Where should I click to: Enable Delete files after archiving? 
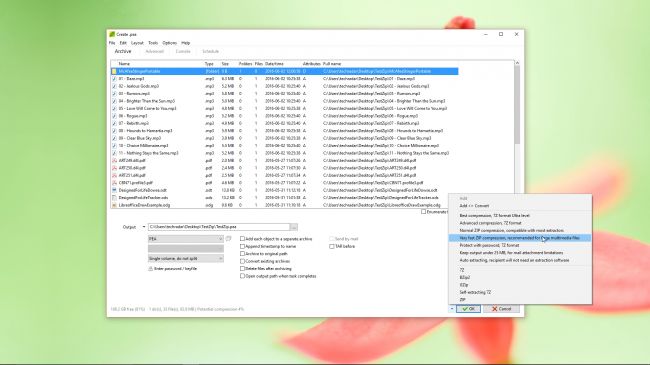(x=243, y=269)
